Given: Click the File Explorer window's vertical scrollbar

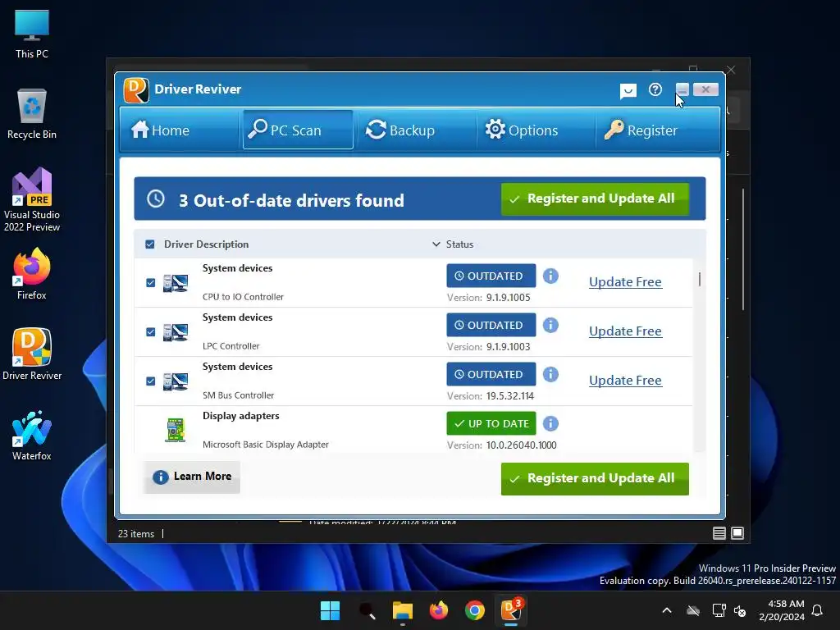Looking at the screenshot, I should (x=743, y=249).
